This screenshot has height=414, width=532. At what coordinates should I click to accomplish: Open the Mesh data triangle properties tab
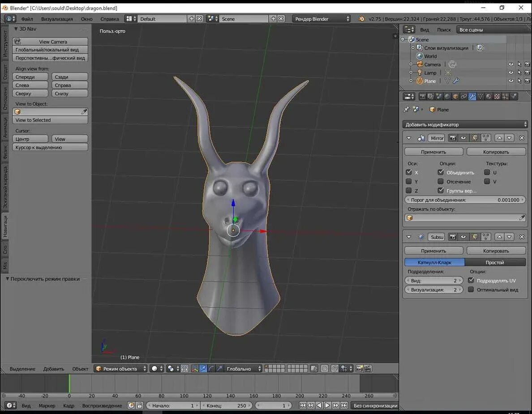[481, 97]
